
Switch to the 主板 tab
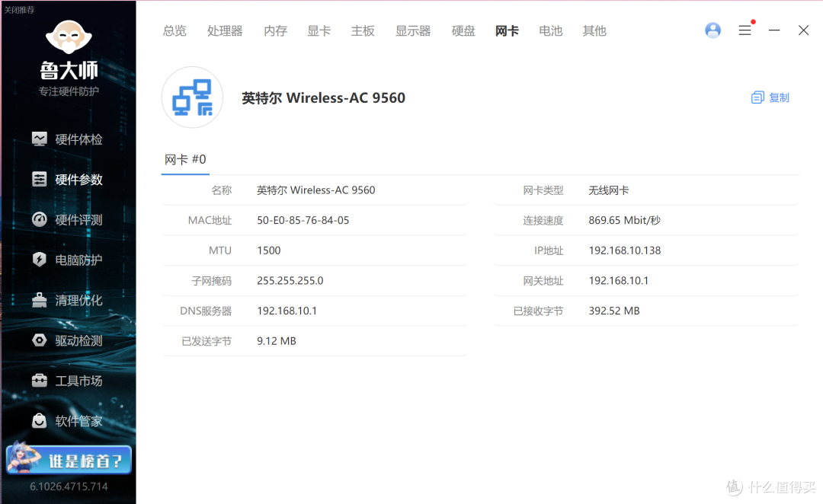tap(363, 31)
